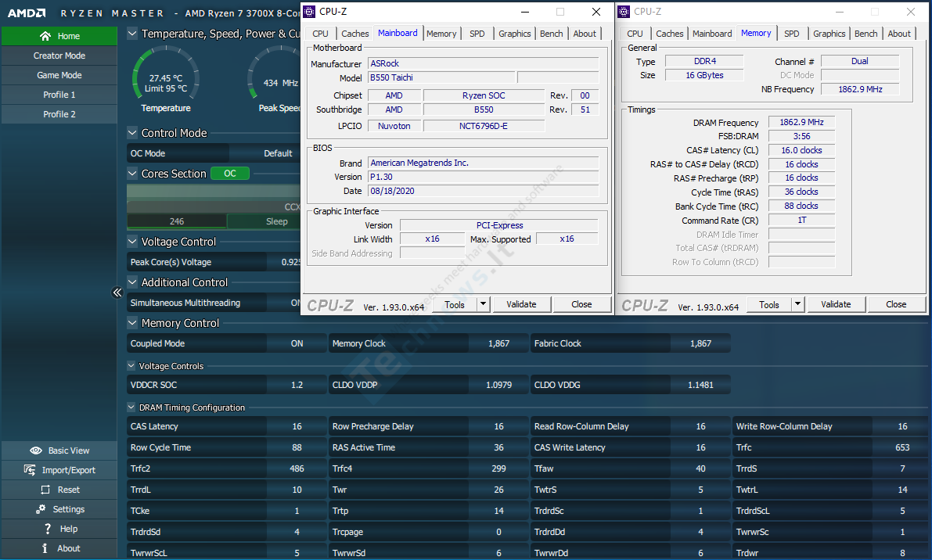The width and height of the screenshot is (932, 560).
Task: Open the About tab in Mainboard window
Action: [585, 34]
